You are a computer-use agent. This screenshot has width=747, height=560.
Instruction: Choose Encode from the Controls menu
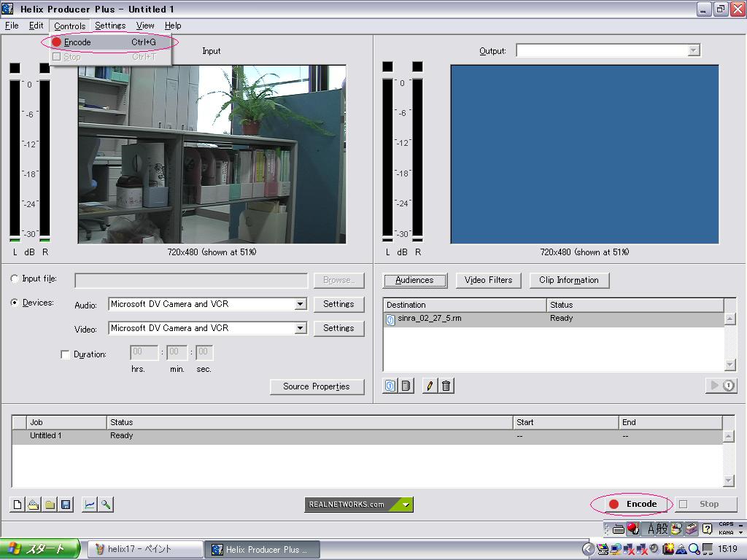(110, 42)
